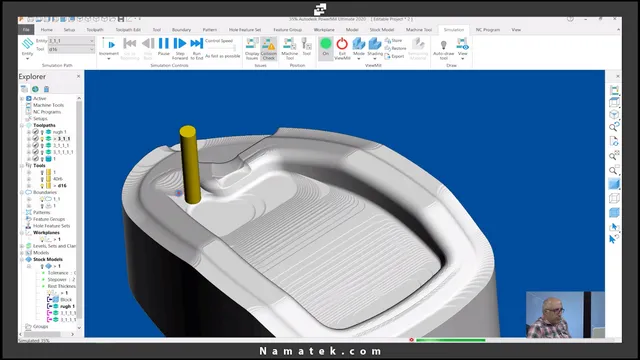Select the rugh 1 toolpath entry
The height and width of the screenshot is (360, 640).
pyautogui.click(x=60, y=132)
